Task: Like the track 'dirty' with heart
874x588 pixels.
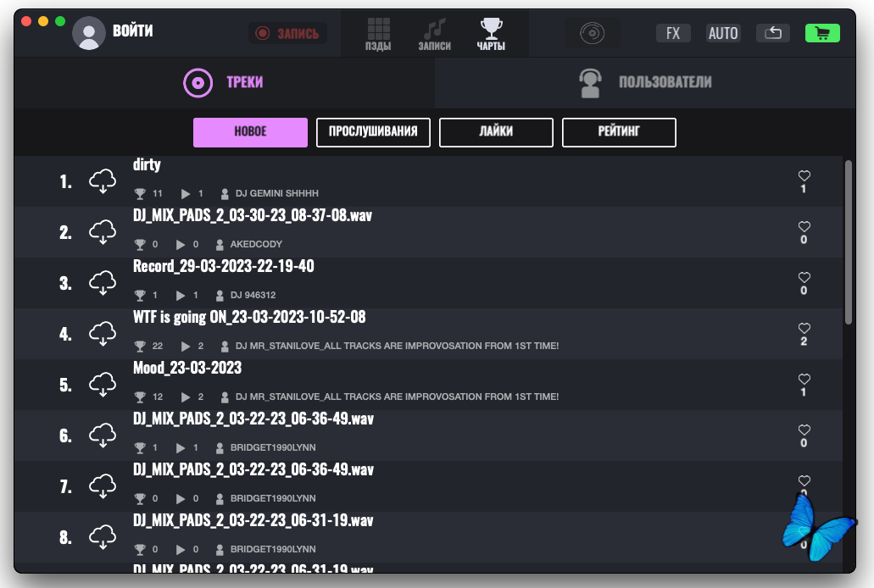Action: point(804,176)
